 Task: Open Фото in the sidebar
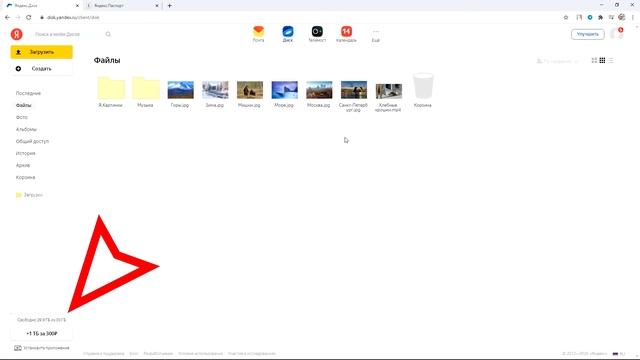[22, 117]
